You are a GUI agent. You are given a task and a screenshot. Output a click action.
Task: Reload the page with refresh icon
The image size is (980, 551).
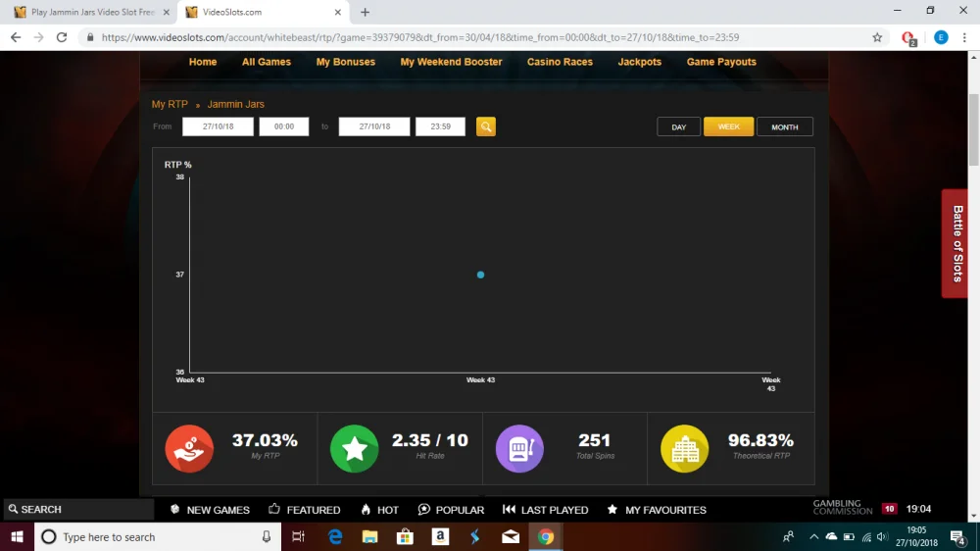pos(61,37)
